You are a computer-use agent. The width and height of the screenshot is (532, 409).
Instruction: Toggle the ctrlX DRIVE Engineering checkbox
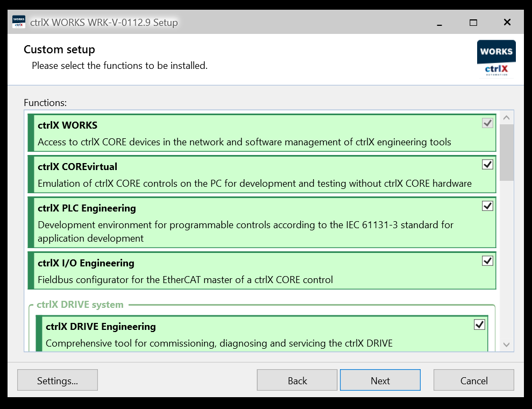pos(479,325)
